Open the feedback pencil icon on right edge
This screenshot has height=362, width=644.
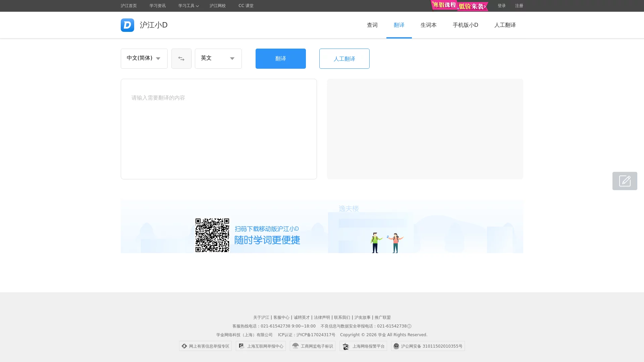[x=625, y=181]
